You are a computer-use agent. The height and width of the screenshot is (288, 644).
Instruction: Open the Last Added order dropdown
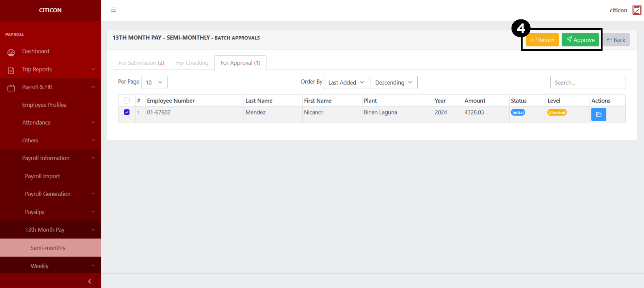[346, 82]
